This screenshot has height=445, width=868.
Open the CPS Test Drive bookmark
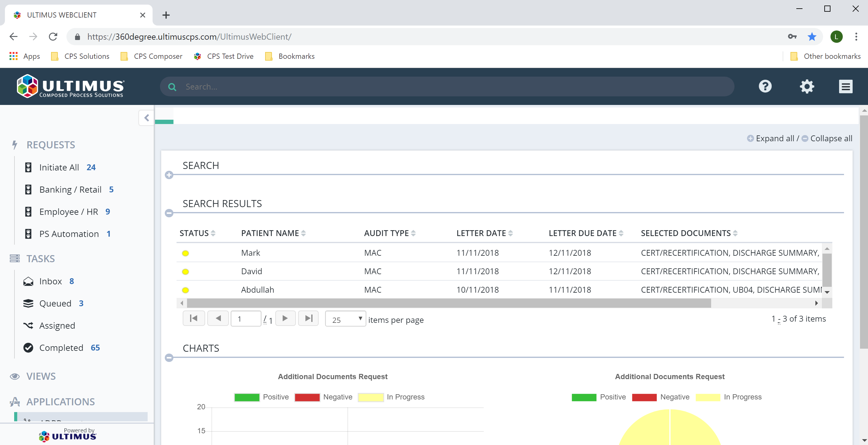223,56
